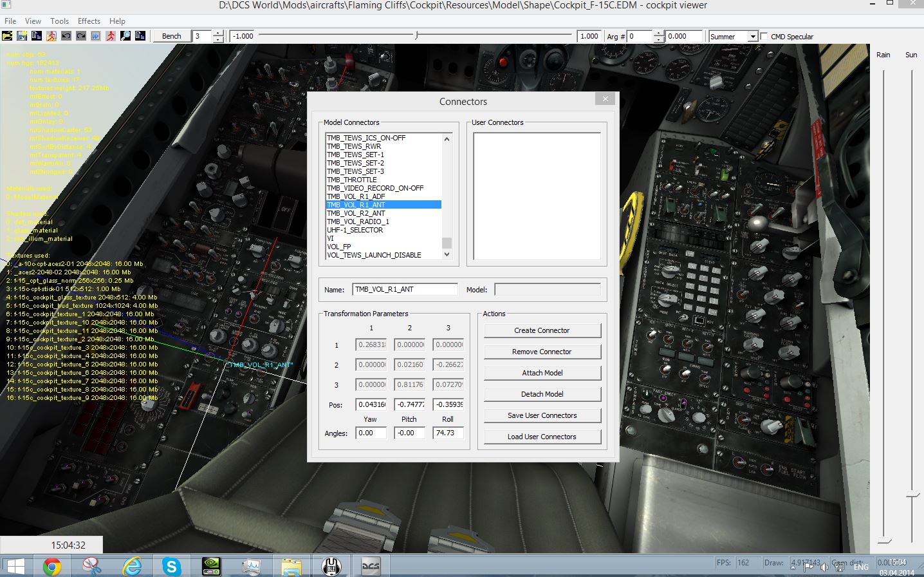Click the Model Connectors list scroll-up arrow

pos(447,138)
